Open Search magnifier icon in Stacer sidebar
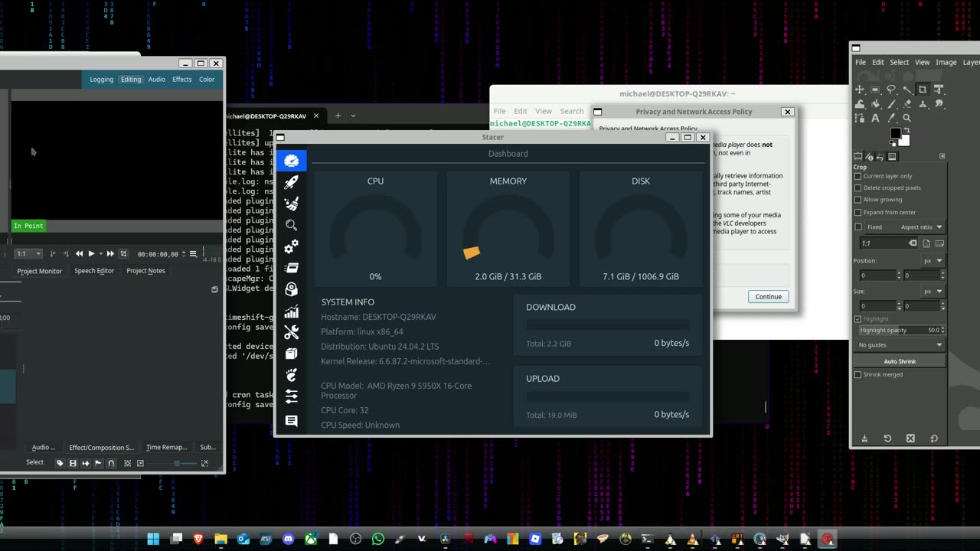This screenshot has height=551, width=980. tap(291, 225)
